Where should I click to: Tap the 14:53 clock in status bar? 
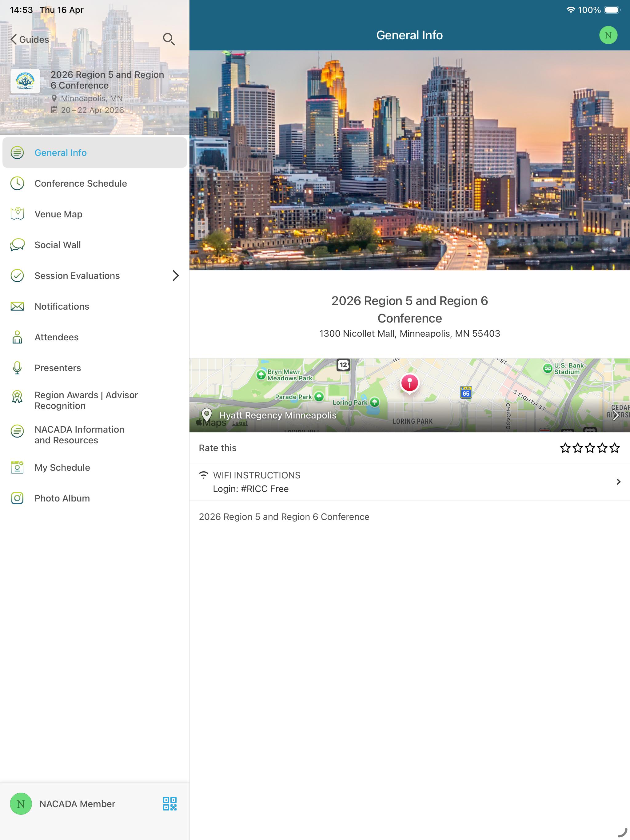tap(21, 10)
